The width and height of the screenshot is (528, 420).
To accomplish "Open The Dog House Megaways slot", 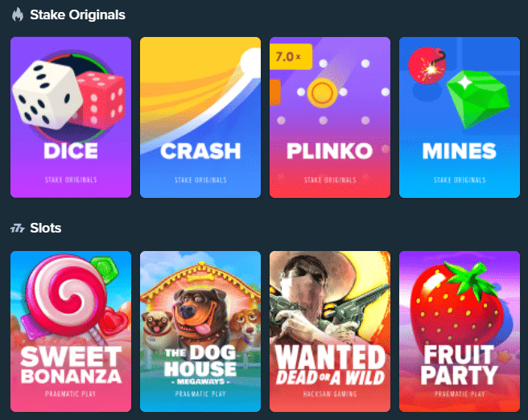I will pyautogui.click(x=200, y=331).
